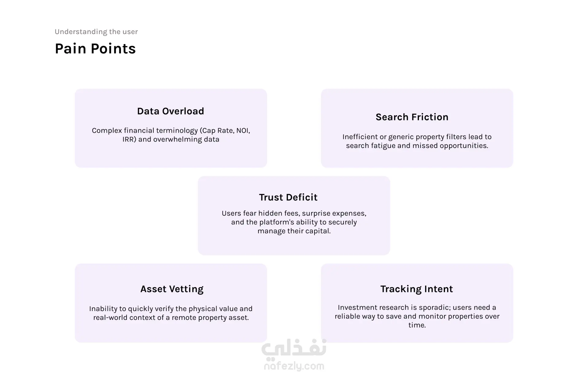Select the Search Friction description text
The width and height of the screenshot is (588, 372).
[417, 141]
